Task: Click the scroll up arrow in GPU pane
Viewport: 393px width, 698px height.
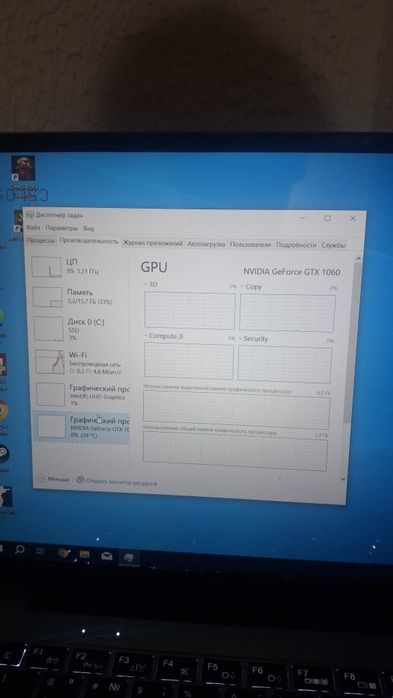Action: [x=357, y=258]
